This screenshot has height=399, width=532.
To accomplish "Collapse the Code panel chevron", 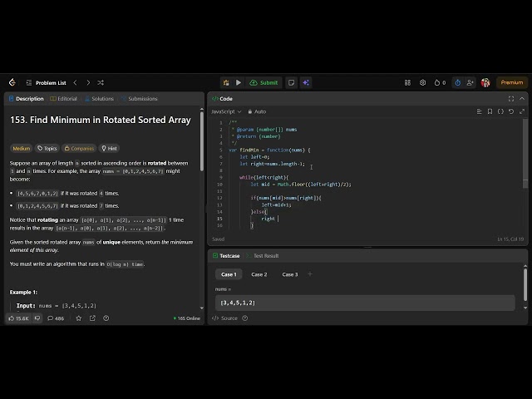I will click(522, 99).
